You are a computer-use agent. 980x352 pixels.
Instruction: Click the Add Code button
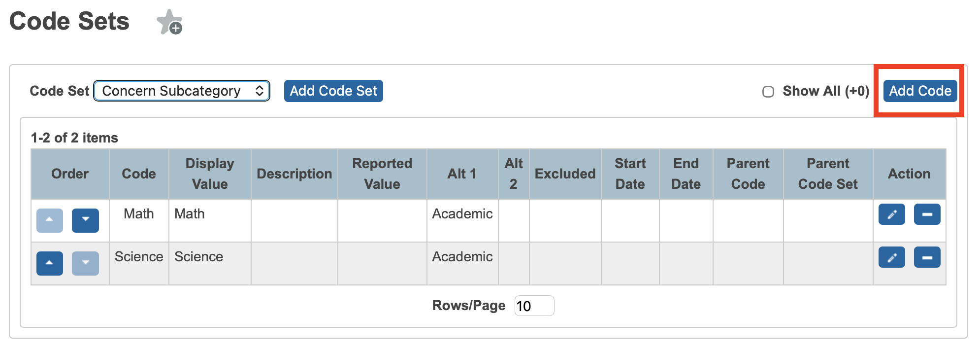click(x=919, y=91)
